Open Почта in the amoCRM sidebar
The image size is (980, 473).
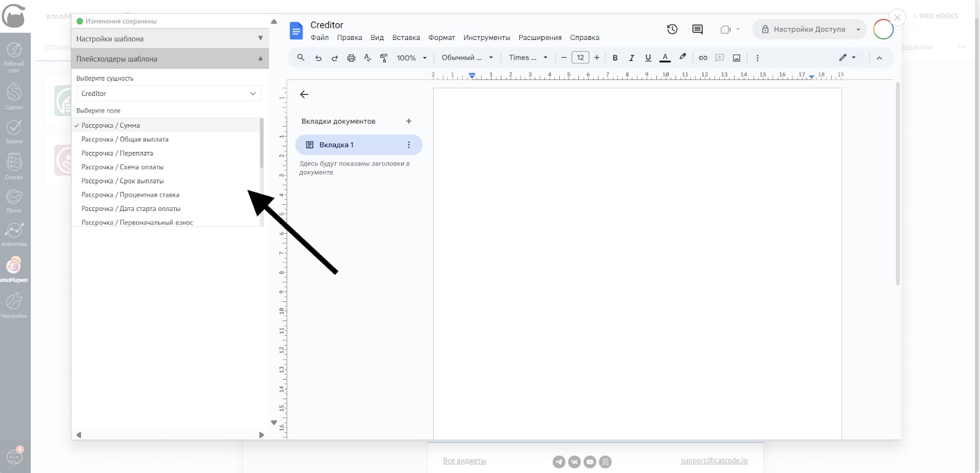pos(14,201)
